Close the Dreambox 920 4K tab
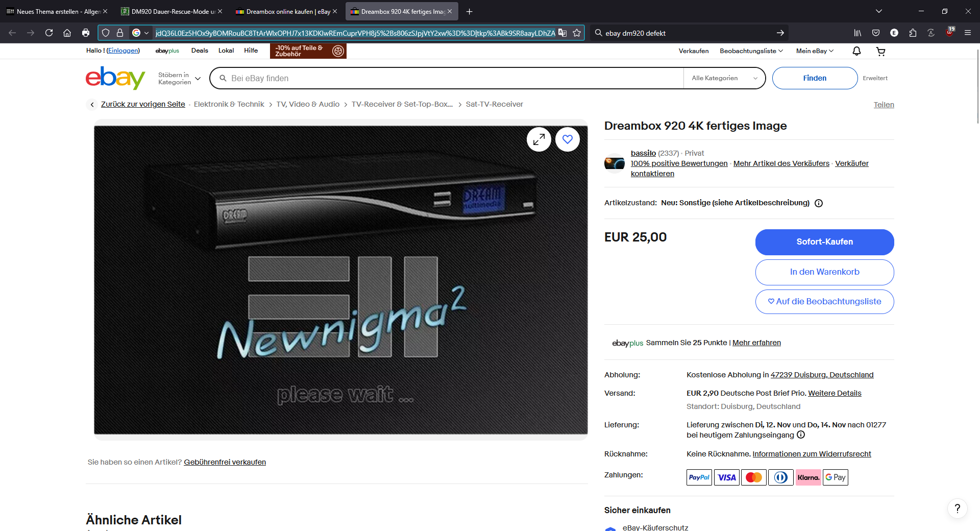 [450, 11]
